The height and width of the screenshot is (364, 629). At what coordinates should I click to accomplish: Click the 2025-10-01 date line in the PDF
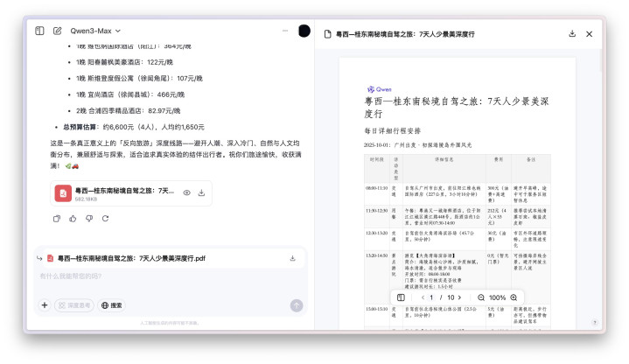point(417,145)
